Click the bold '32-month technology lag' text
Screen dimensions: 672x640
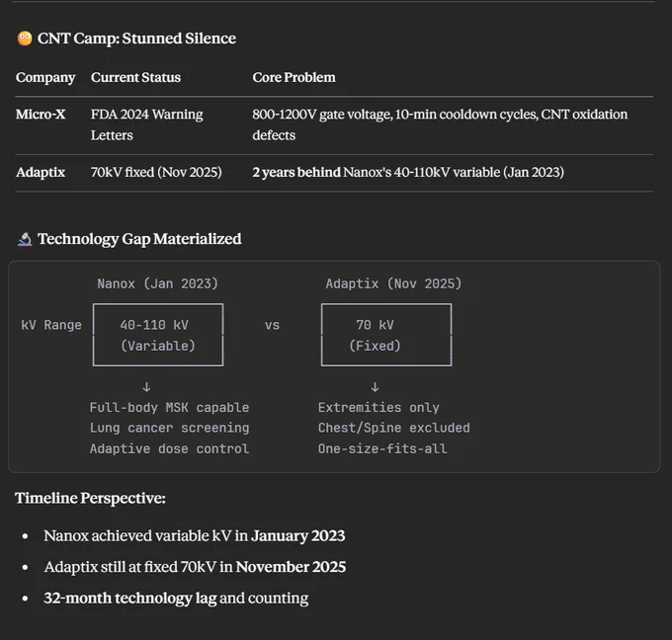[x=129, y=599]
